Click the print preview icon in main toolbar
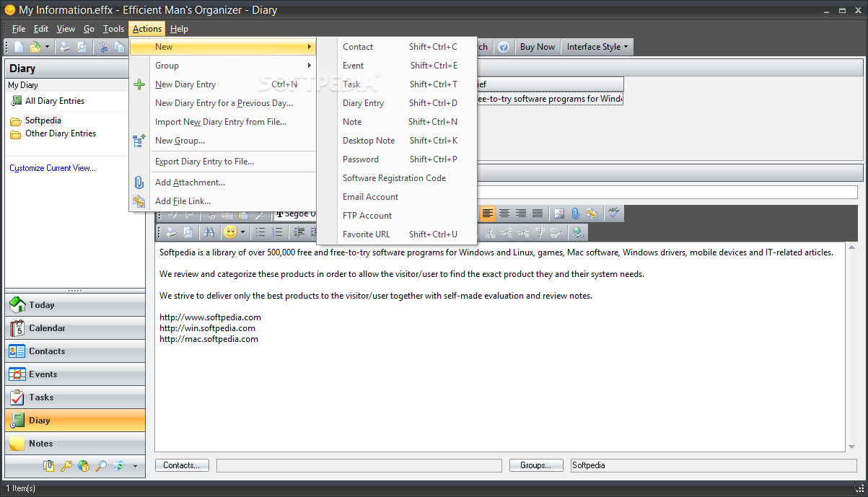This screenshot has height=497, width=868. pyautogui.click(x=82, y=47)
